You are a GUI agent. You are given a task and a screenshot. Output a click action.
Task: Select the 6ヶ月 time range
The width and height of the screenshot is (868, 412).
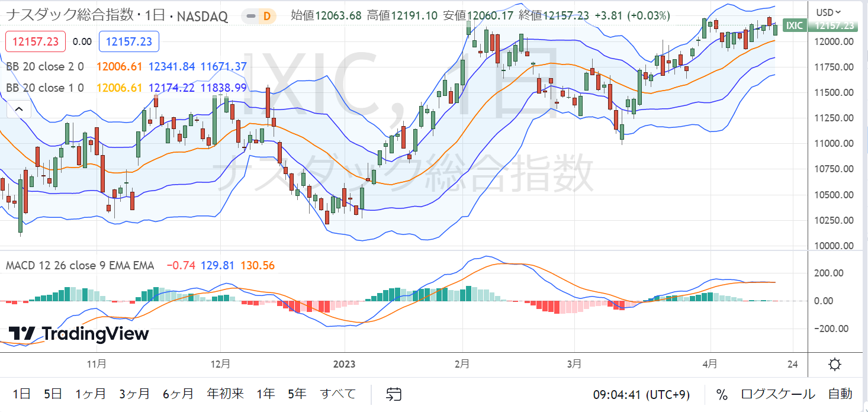click(178, 394)
